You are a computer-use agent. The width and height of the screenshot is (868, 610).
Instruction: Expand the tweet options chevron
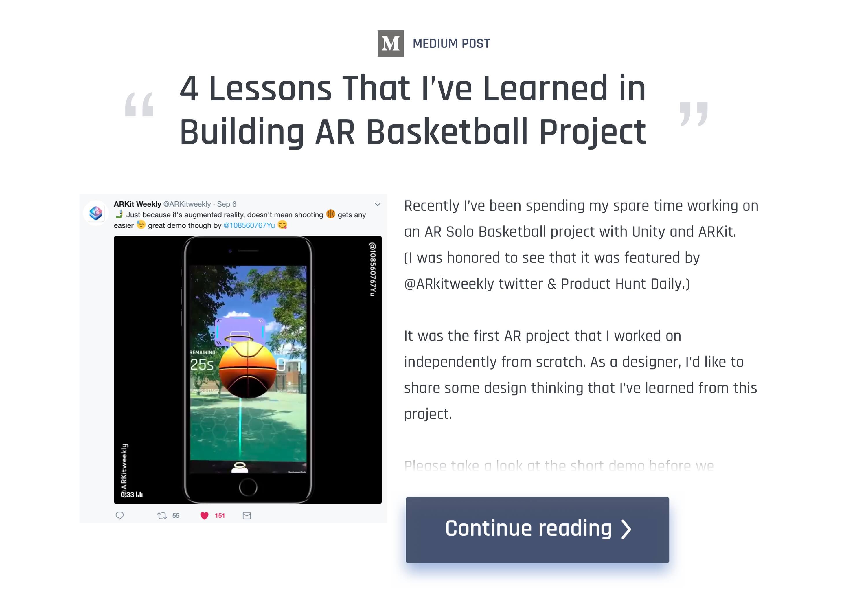point(377,204)
